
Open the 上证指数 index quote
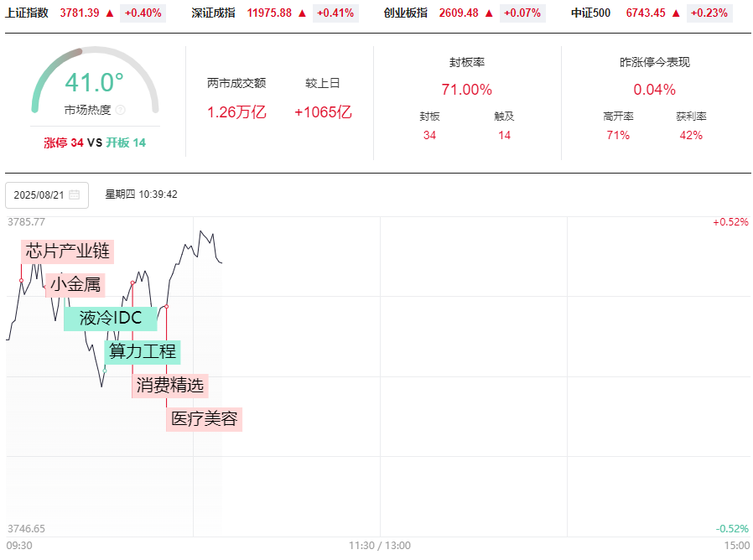click(x=27, y=13)
